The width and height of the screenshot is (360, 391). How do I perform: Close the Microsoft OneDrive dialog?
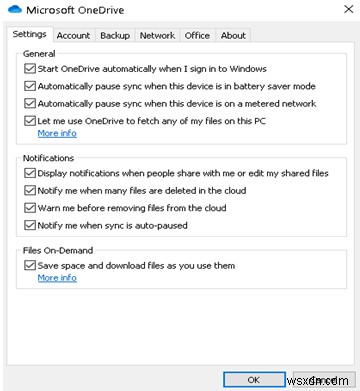(x=348, y=9)
